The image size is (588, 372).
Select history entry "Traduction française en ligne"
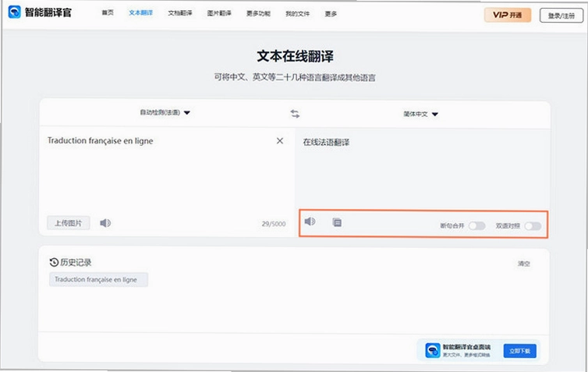pyautogui.click(x=98, y=279)
